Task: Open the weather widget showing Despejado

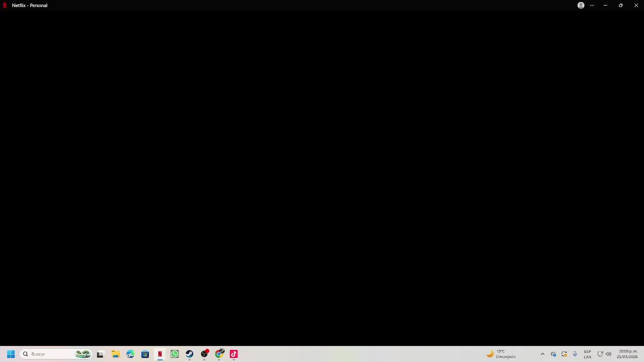Action: pyautogui.click(x=501, y=354)
